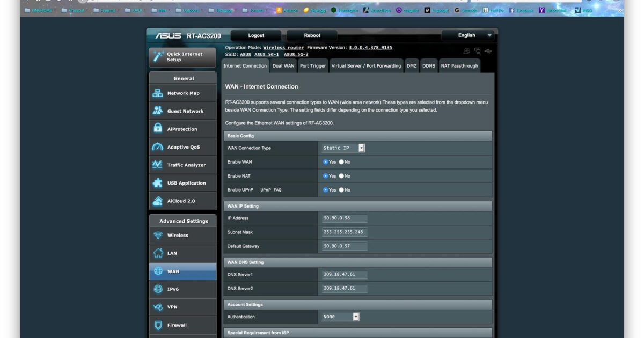Viewport: 644px width, 338px height.
Task: Click the Reboot button
Action: click(312, 35)
